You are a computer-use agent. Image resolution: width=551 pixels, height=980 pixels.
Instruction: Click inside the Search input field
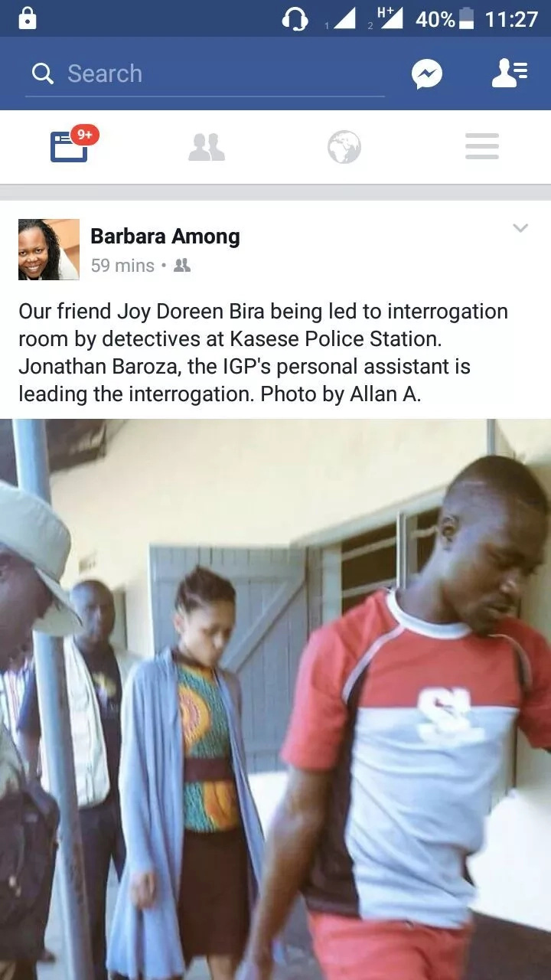(x=204, y=74)
